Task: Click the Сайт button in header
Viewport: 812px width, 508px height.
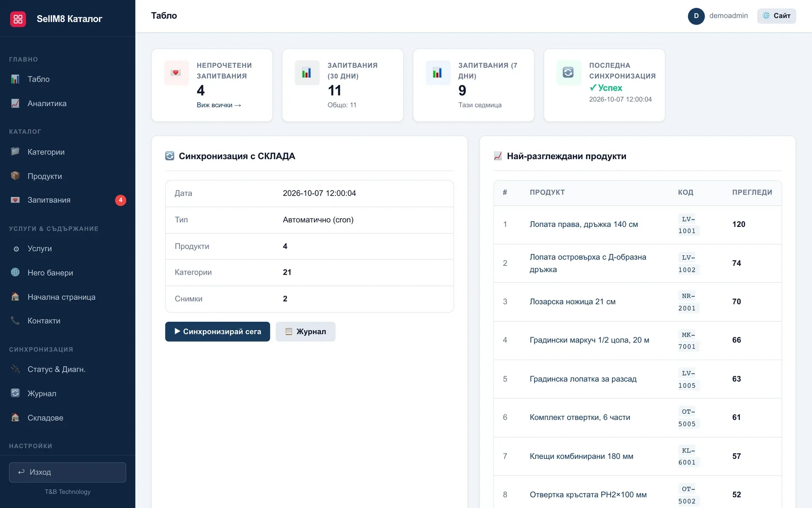Action: pos(776,16)
